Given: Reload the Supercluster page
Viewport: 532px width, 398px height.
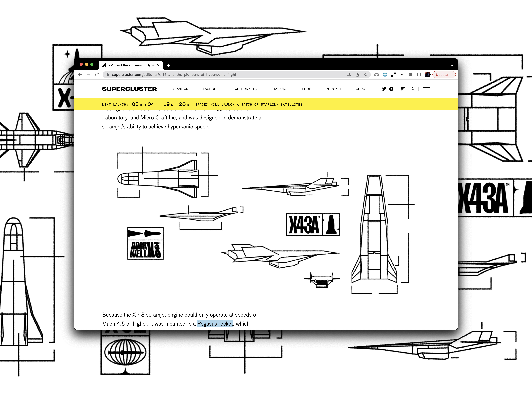Looking at the screenshot, I should click(97, 75).
